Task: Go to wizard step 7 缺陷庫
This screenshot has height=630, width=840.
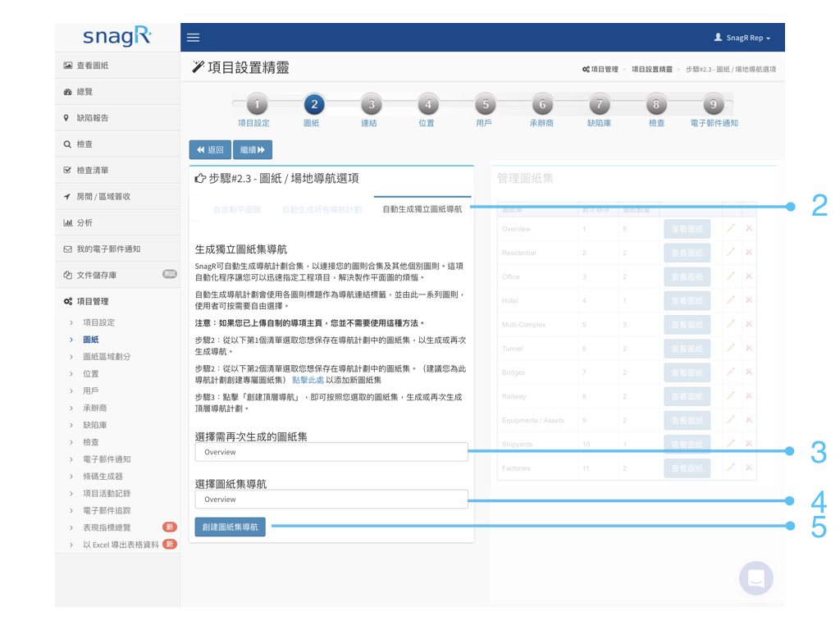Action: [x=600, y=104]
